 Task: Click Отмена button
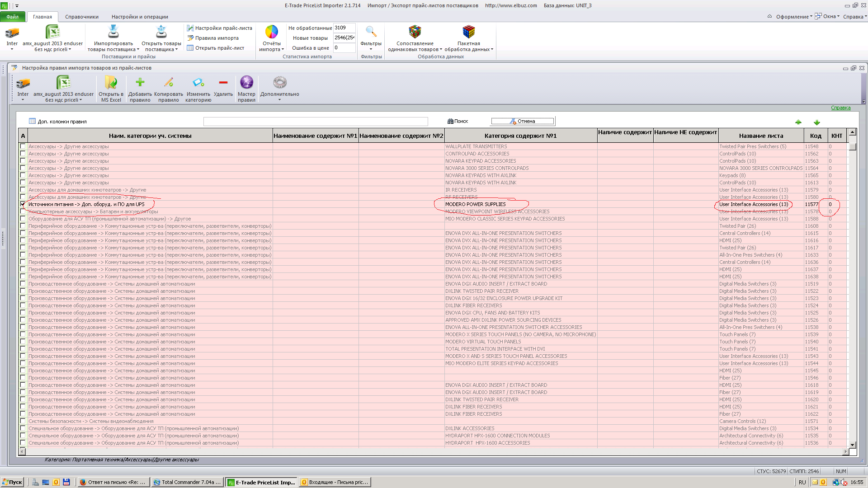pyautogui.click(x=523, y=121)
